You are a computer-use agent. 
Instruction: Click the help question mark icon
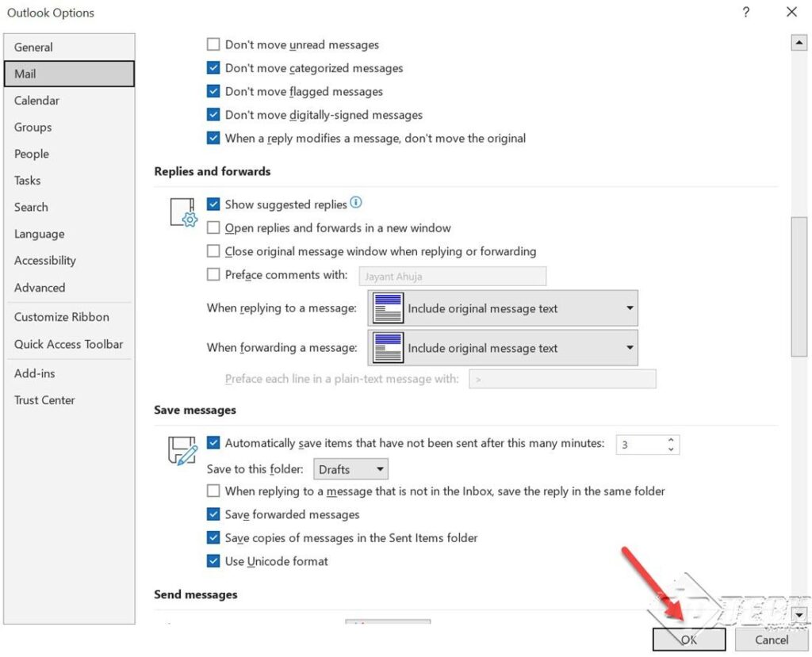744,13
